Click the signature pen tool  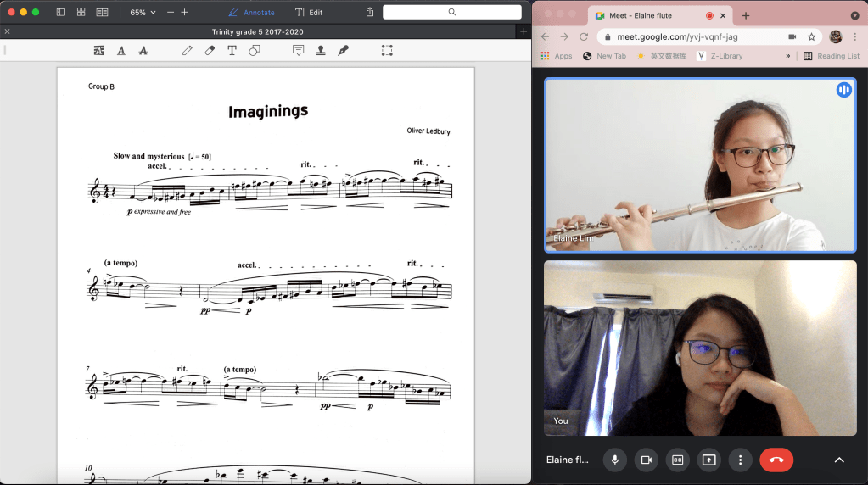pos(344,51)
